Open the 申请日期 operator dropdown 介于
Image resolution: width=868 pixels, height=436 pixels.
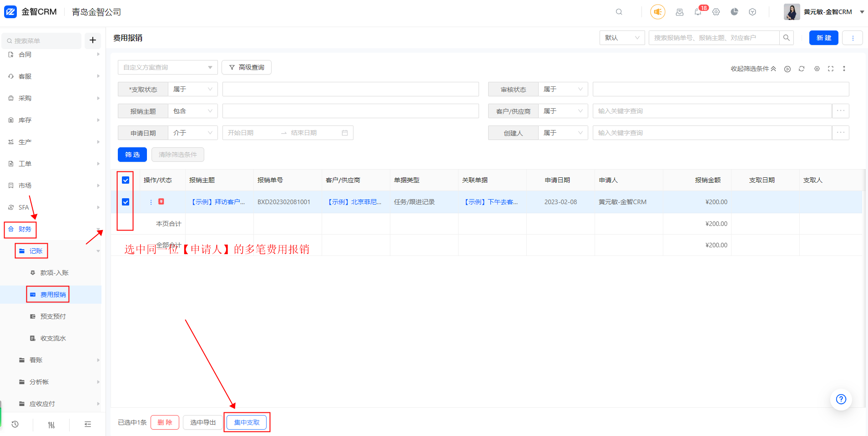coord(192,133)
